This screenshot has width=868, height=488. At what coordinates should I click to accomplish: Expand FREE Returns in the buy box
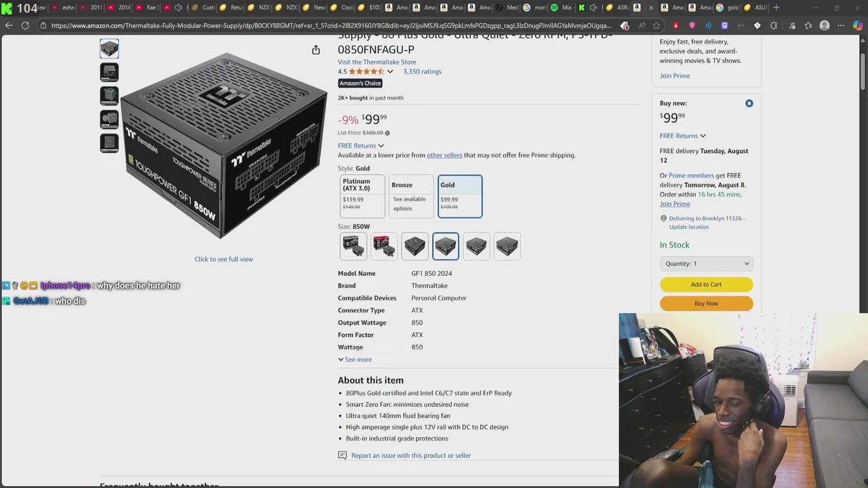683,136
